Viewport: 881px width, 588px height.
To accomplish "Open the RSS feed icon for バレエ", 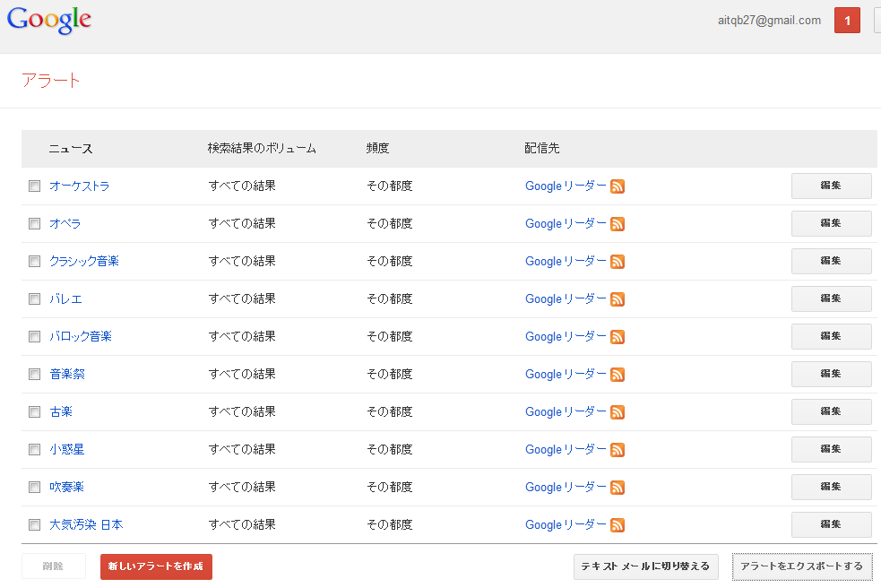I will (x=618, y=299).
